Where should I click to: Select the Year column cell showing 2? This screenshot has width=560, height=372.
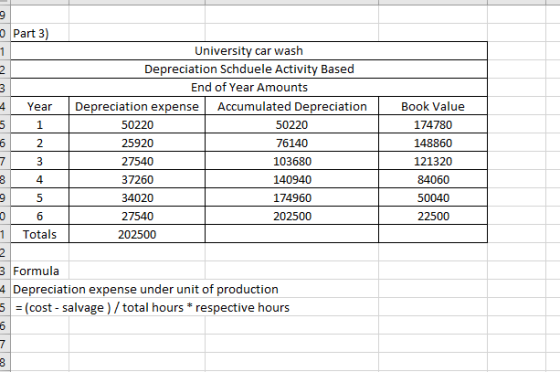pyautogui.click(x=40, y=143)
